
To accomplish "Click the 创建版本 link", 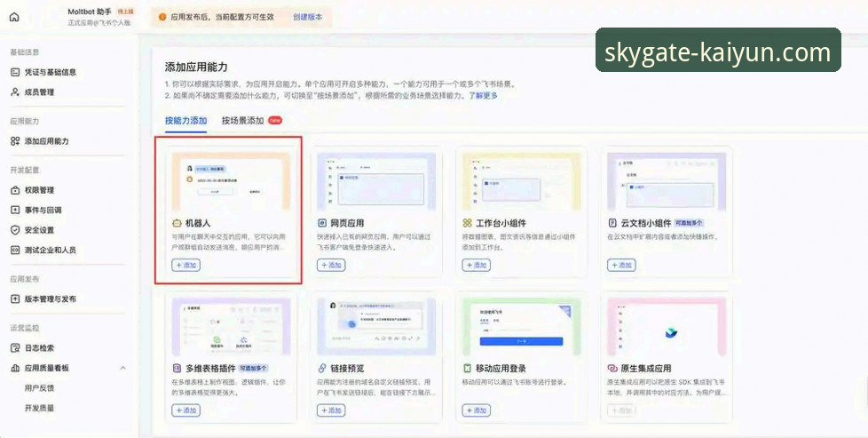I will (308, 17).
